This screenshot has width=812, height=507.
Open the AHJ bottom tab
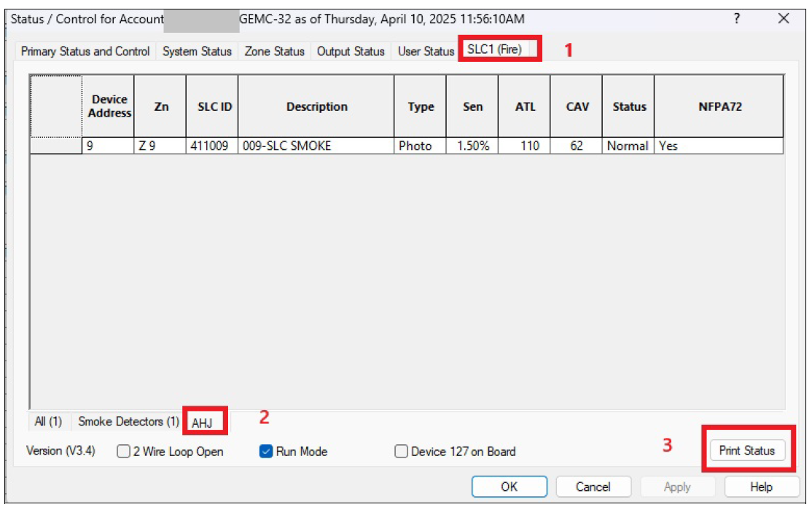[x=201, y=422]
